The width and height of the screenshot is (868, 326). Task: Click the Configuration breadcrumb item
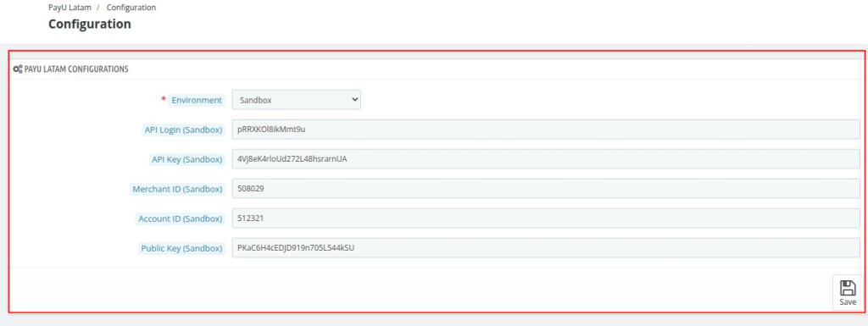coord(131,8)
